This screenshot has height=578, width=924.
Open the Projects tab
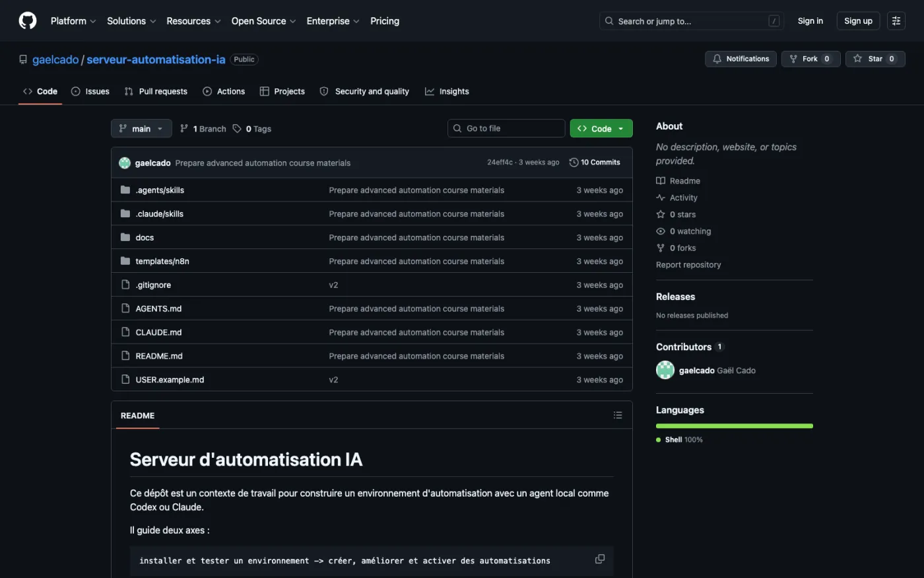(282, 91)
